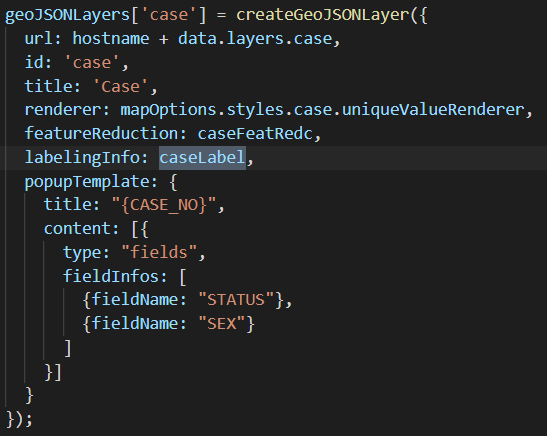The height and width of the screenshot is (436, 547).
Task: Click the "fields" type string
Action: click(x=159, y=253)
